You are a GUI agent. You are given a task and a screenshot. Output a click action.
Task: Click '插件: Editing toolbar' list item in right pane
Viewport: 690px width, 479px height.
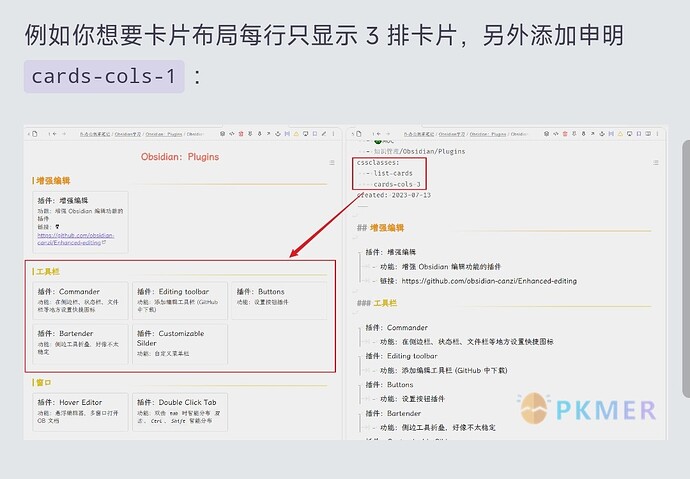[401, 356]
